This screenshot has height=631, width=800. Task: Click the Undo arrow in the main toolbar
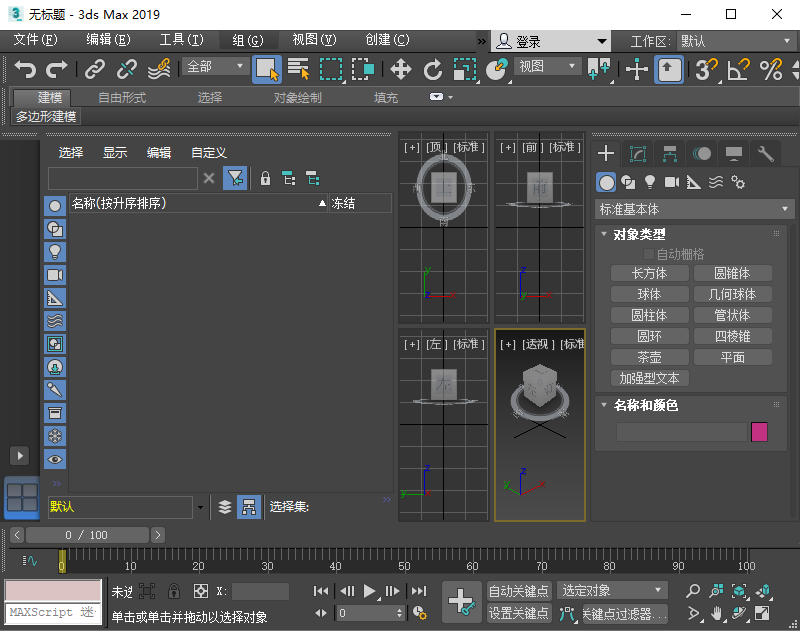(25, 69)
